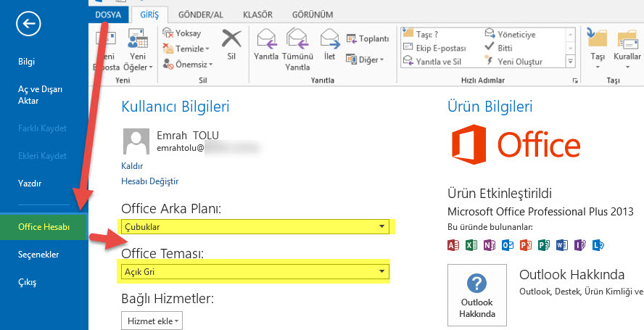This screenshot has width=644, height=330.
Task: Select the Taşı: ? quick step
Action: point(421,34)
